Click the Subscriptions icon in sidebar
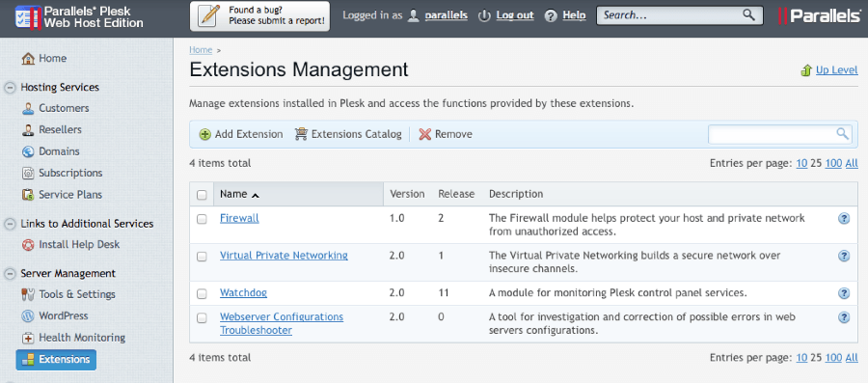Screen dimensions: 868x383 [x=28, y=174]
